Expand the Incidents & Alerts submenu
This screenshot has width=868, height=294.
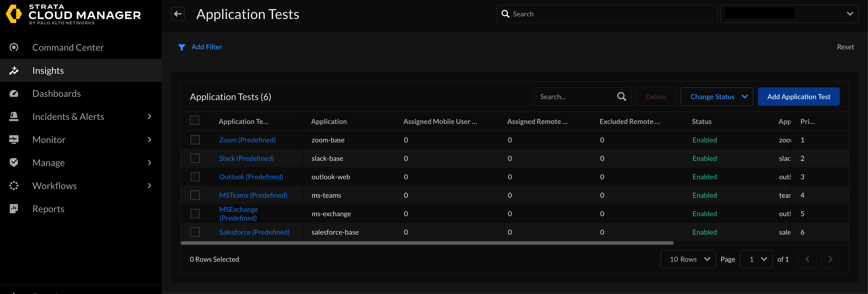[149, 117]
